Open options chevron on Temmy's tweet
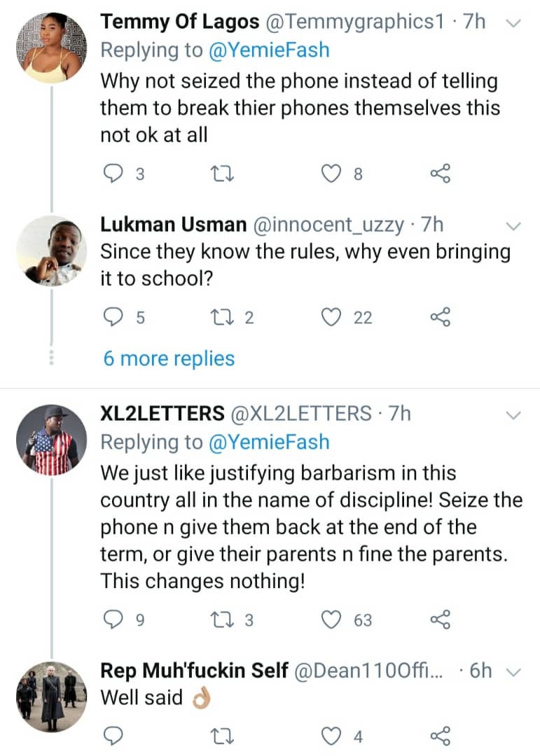Viewport: 540px width, 756px height. [513, 23]
